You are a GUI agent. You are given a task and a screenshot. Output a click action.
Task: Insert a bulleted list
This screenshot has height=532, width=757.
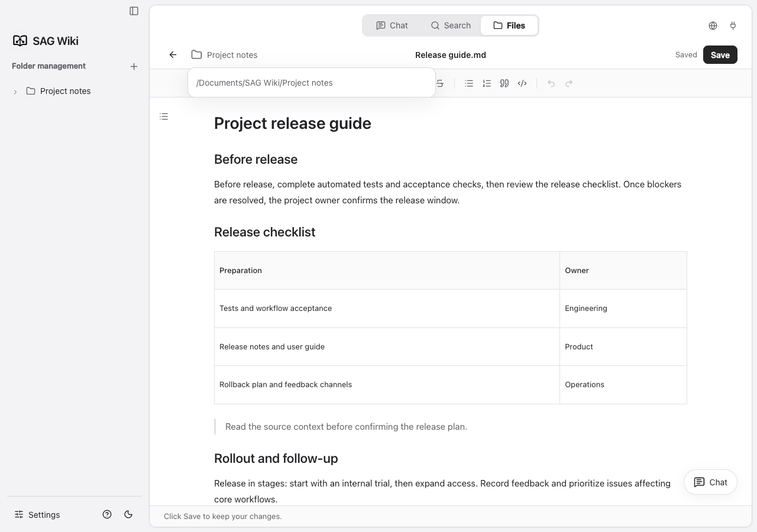point(469,83)
